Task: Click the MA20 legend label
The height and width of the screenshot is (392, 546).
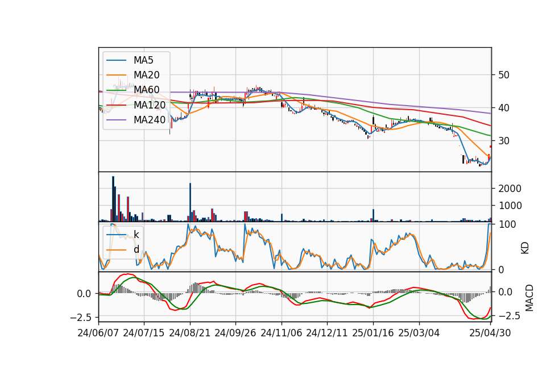Action: [x=146, y=75]
